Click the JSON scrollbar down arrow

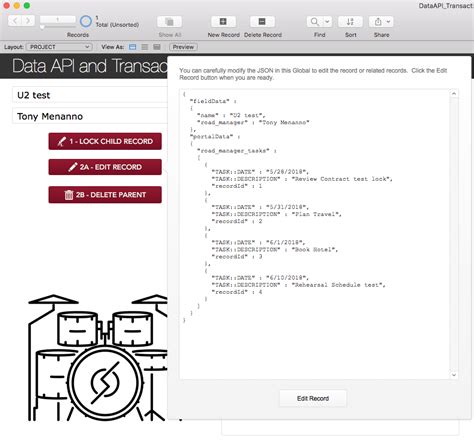[454, 375]
